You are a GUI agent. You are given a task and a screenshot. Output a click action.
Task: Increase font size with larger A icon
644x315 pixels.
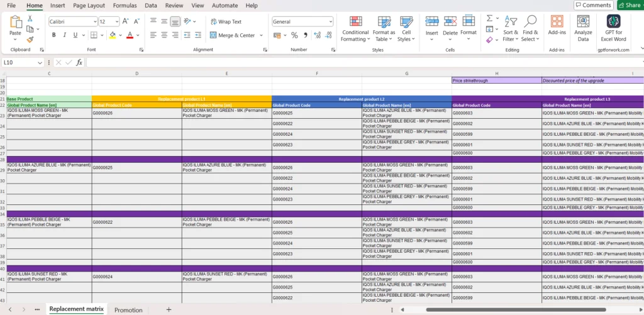[126, 21]
